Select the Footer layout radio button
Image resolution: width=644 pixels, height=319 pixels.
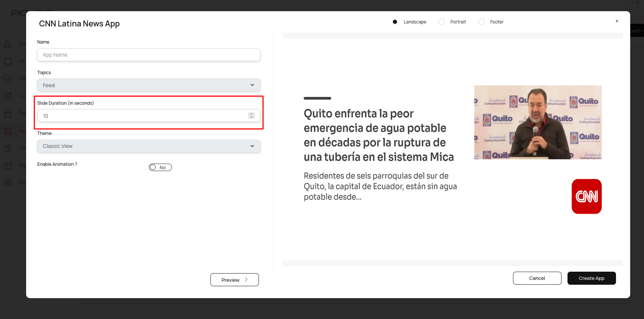point(481,22)
